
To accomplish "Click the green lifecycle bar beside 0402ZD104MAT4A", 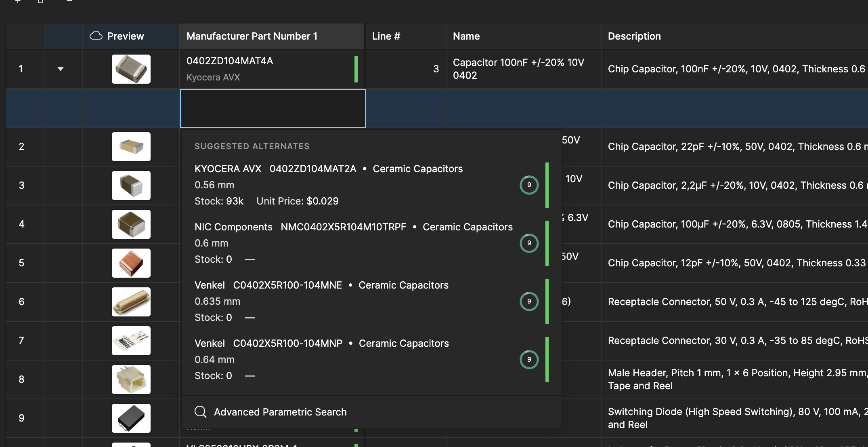I will pos(356,69).
